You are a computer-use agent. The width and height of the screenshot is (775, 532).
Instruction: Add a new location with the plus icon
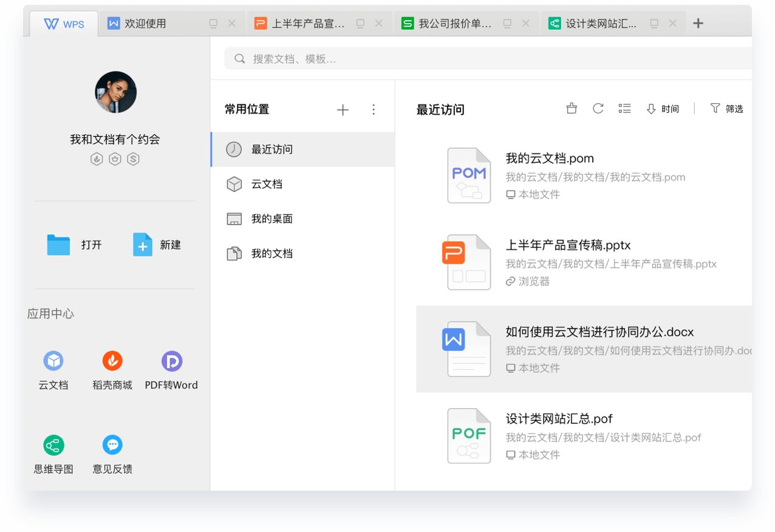point(343,110)
